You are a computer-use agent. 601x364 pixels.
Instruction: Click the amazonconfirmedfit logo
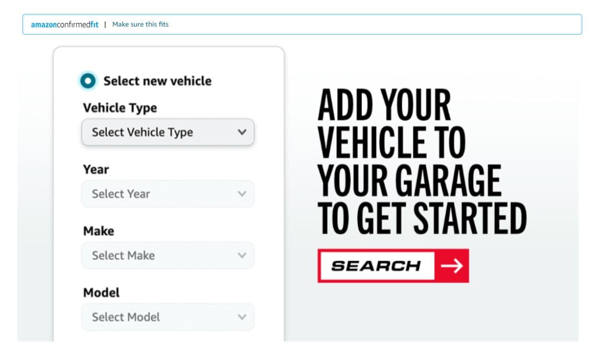(65, 24)
